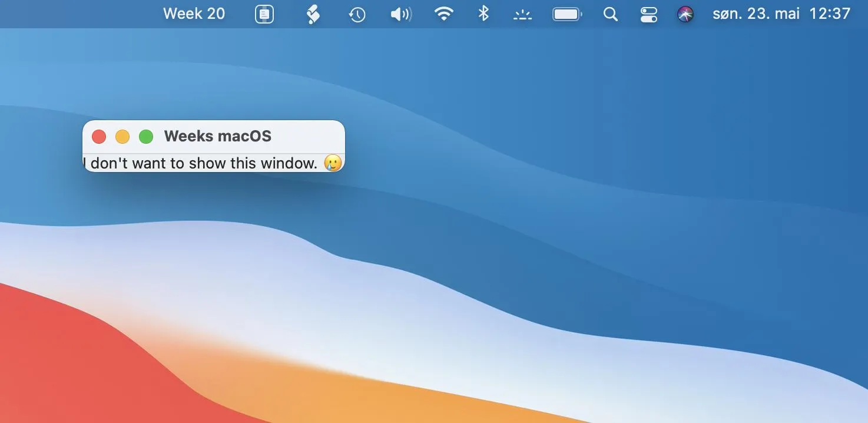
Task: Minimize the Weeks macOS window
Action: click(122, 137)
